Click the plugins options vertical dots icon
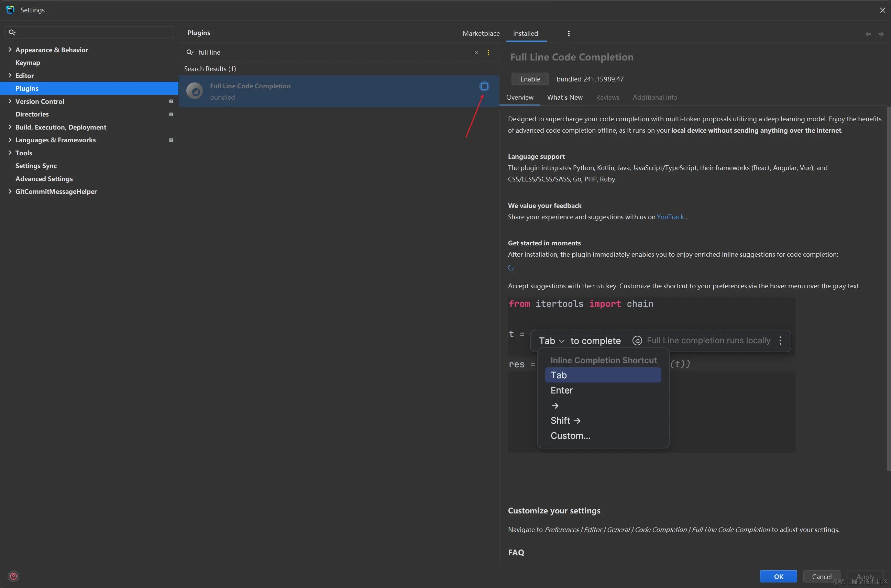Image resolution: width=891 pixels, height=588 pixels. [x=569, y=34]
